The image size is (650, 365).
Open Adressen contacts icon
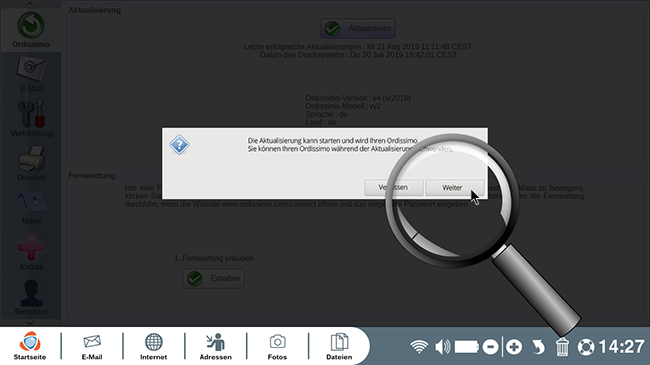point(216,346)
